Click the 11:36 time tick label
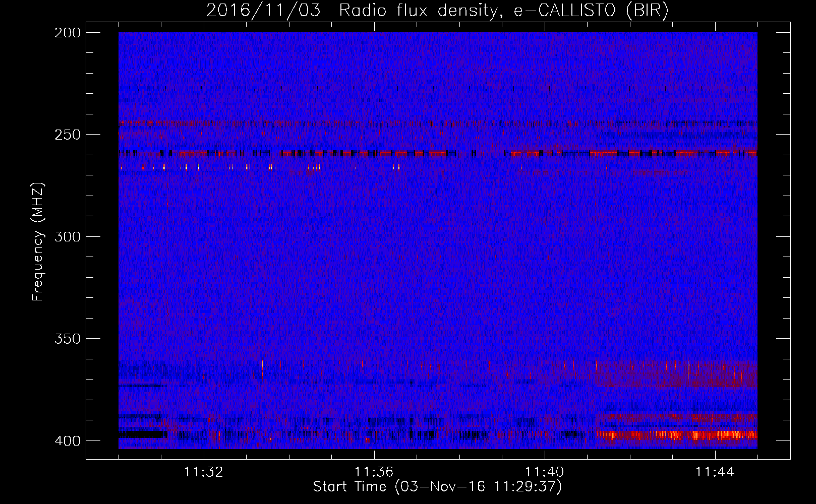Image resolution: width=816 pixels, height=504 pixels. pyautogui.click(x=374, y=472)
